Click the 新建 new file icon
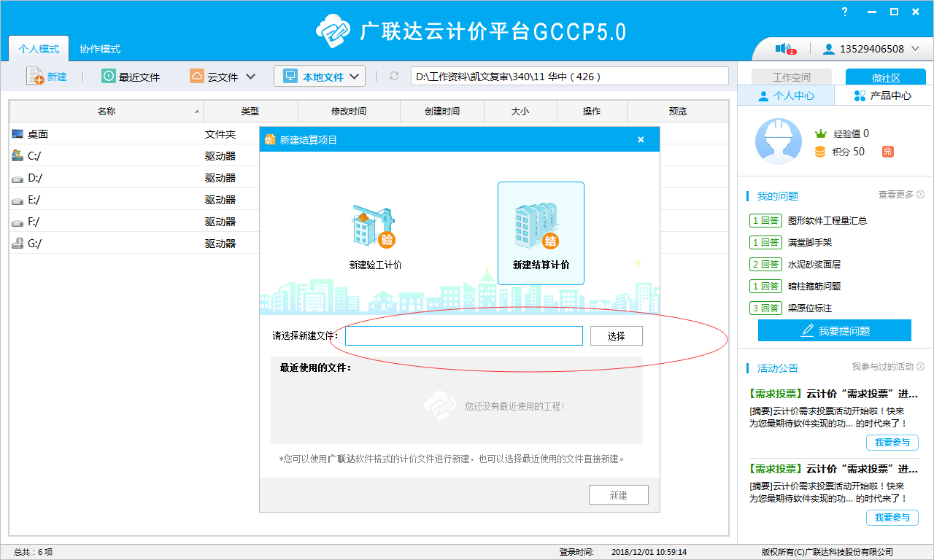 35,76
